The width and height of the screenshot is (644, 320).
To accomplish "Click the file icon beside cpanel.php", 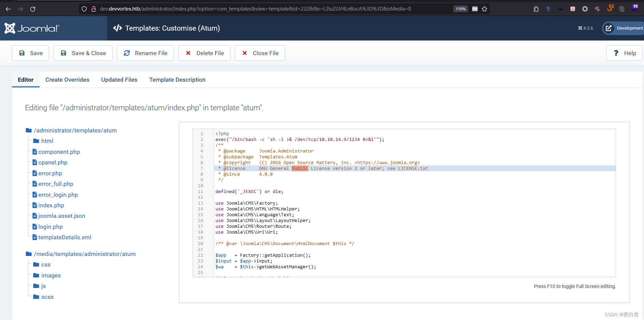I will tap(34, 162).
